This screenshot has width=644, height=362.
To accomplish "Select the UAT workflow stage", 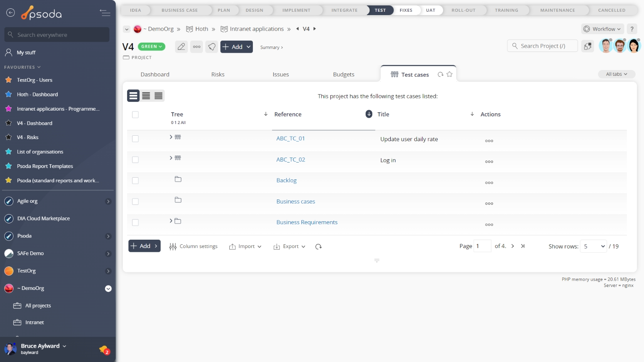I will pyautogui.click(x=431, y=10).
